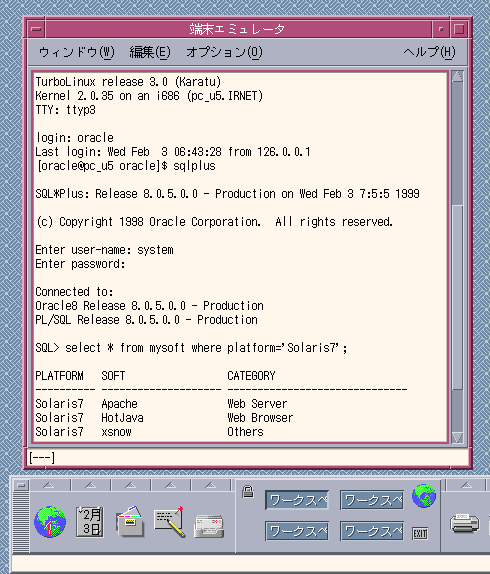The width and height of the screenshot is (490, 574).
Task: Open the Printer icon on front panel
Action: click(x=465, y=523)
